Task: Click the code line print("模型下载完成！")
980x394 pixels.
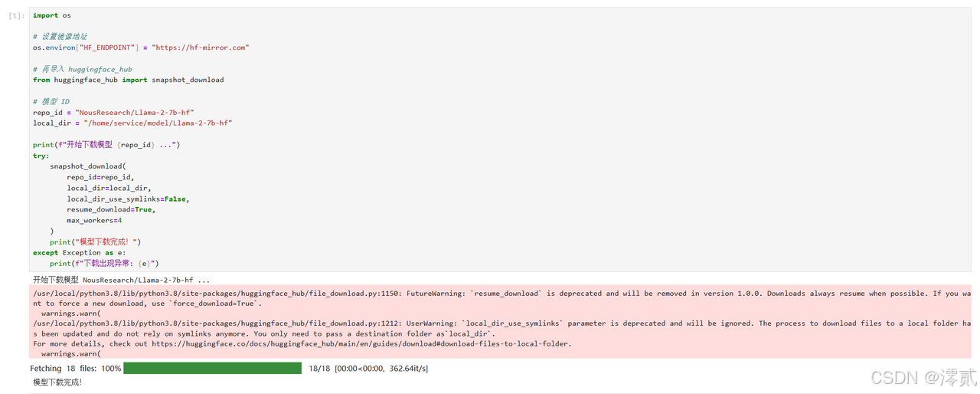Action: coord(96,241)
